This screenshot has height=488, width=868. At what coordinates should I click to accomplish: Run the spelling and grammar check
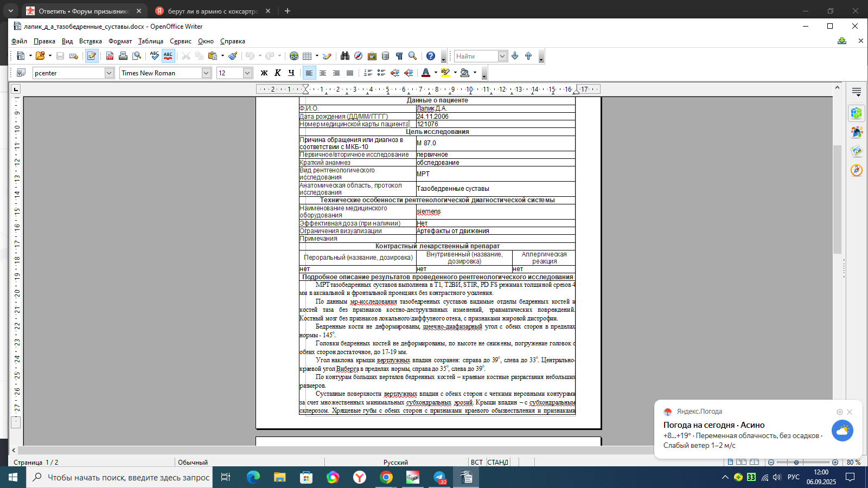155,56
